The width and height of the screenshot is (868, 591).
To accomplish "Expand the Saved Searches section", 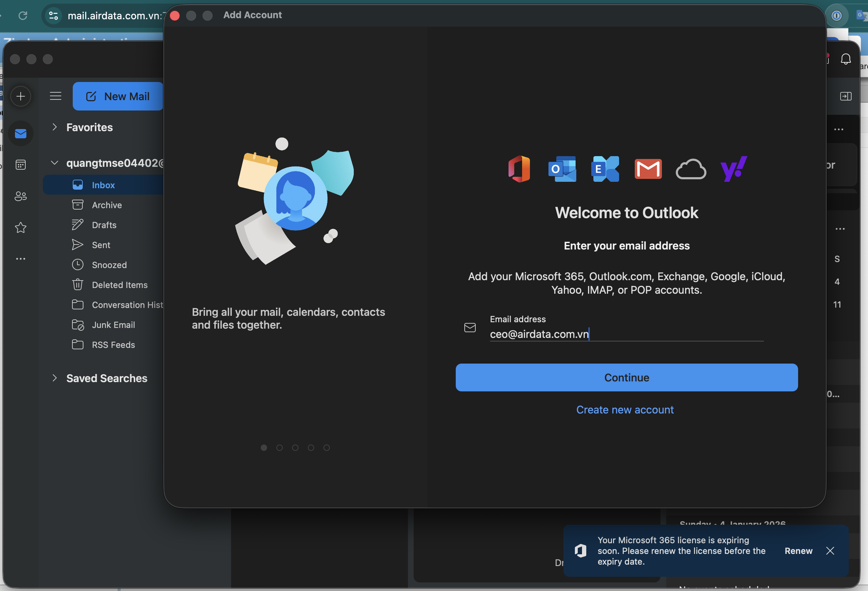I will coord(55,378).
